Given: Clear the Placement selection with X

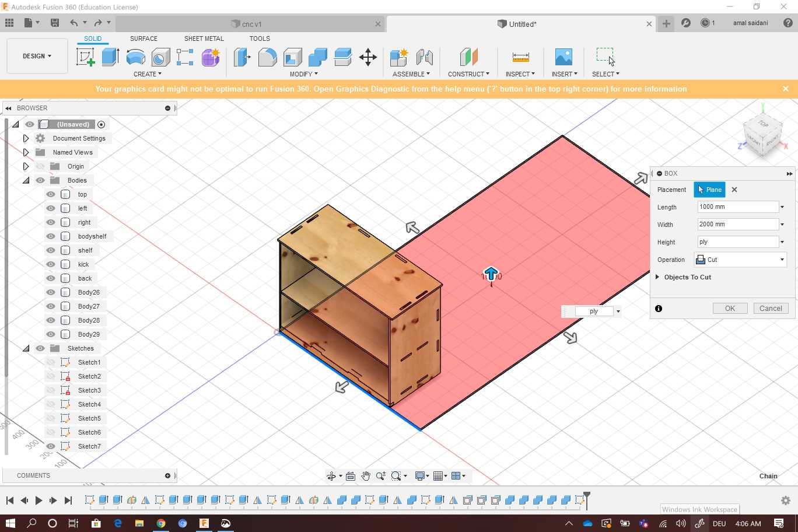Looking at the screenshot, I should (x=734, y=190).
